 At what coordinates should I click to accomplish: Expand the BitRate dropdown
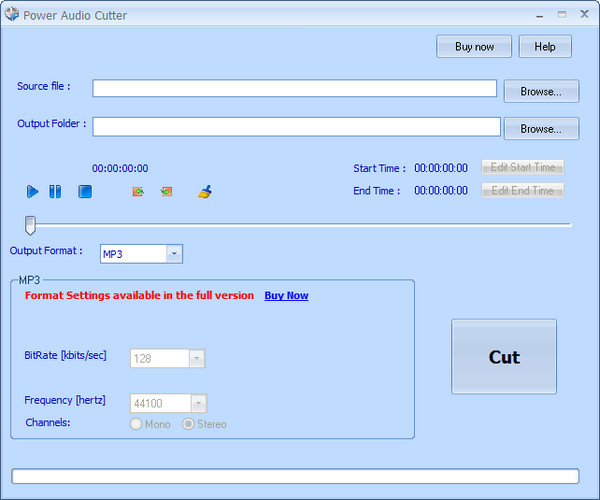[x=196, y=358]
